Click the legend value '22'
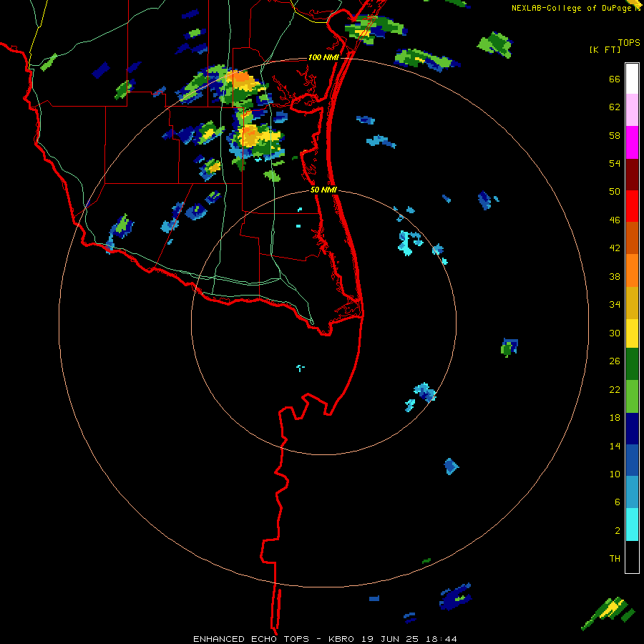Viewport: 644px width, 644px height. 615,390
